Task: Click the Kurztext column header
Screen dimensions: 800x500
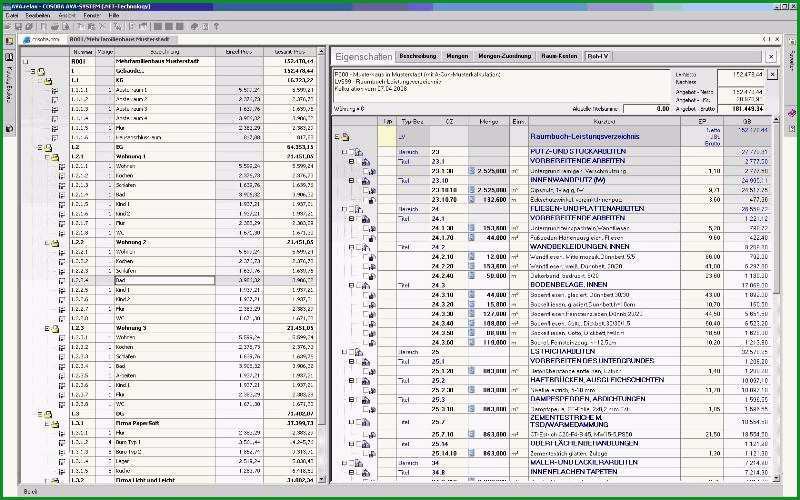Action: pos(605,121)
